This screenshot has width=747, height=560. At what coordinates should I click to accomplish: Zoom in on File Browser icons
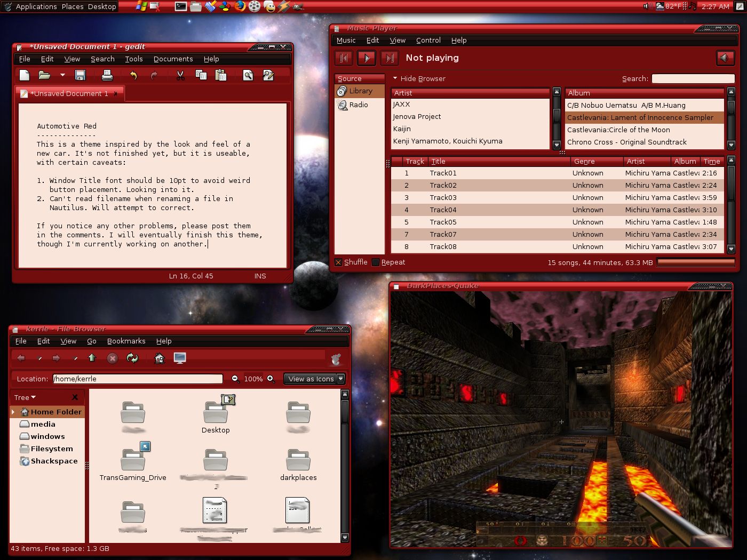[x=271, y=379]
